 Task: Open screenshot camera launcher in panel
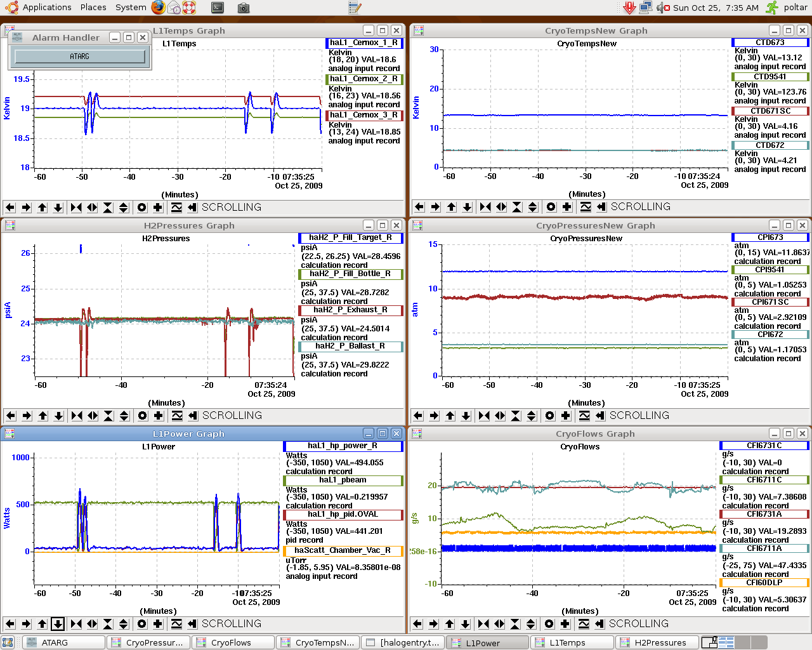point(244,8)
